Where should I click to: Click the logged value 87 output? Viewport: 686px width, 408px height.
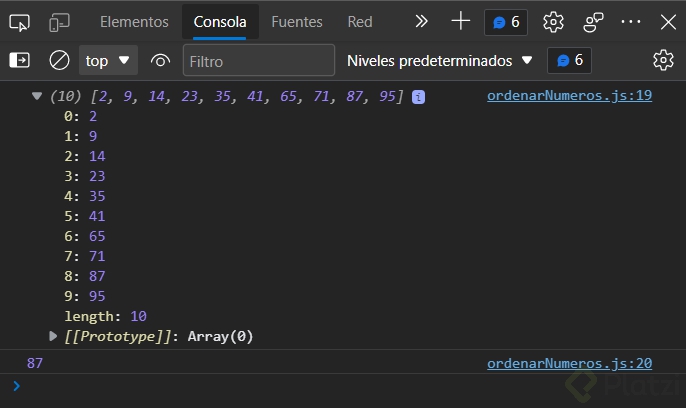[35, 363]
